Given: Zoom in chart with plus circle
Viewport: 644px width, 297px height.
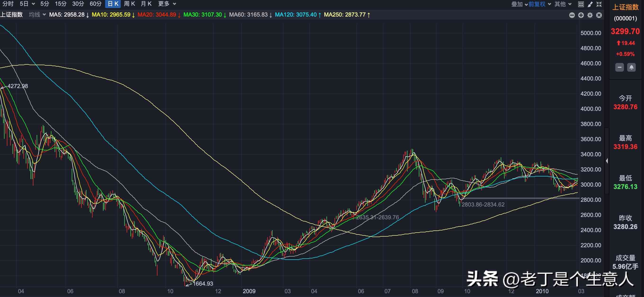Looking at the screenshot, I should [x=581, y=15].
